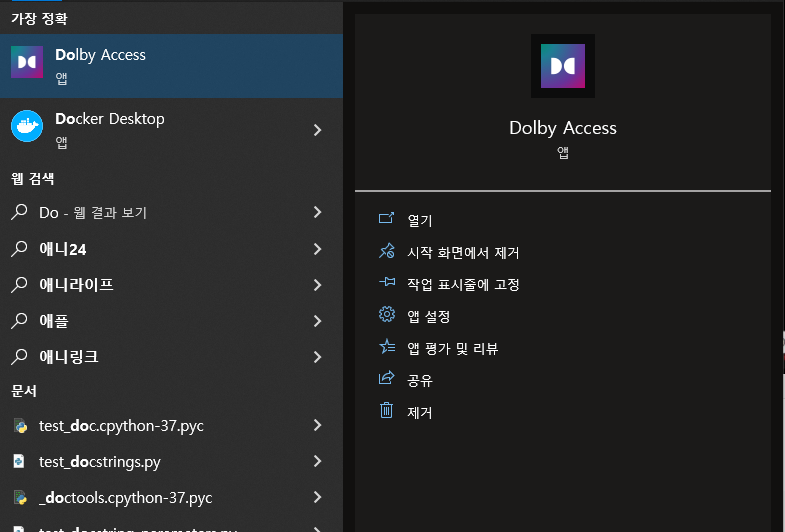785x532 pixels.
Task: Click the search icon beside 애플
Action: 19,320
